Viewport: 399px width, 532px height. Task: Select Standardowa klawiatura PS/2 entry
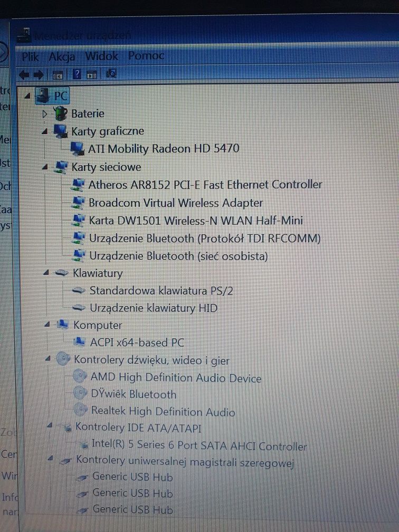click(161, 291)
